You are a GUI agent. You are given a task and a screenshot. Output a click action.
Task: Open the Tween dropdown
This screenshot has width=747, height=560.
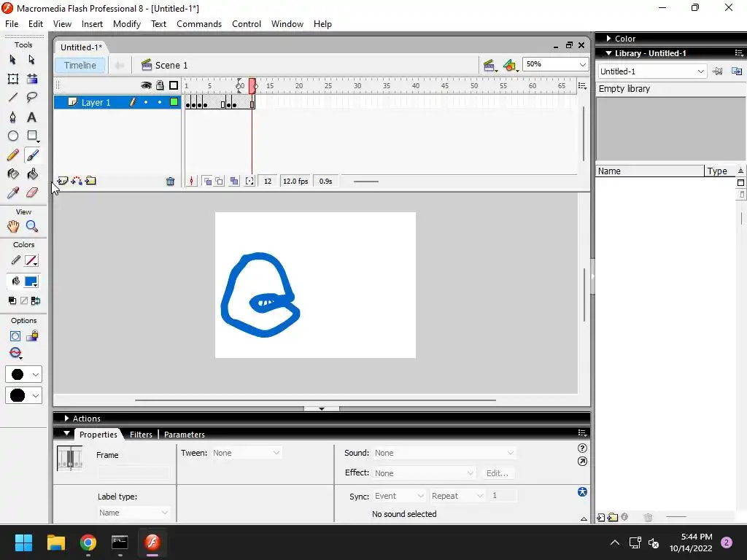pyautogui.click(x=247, y=453)
